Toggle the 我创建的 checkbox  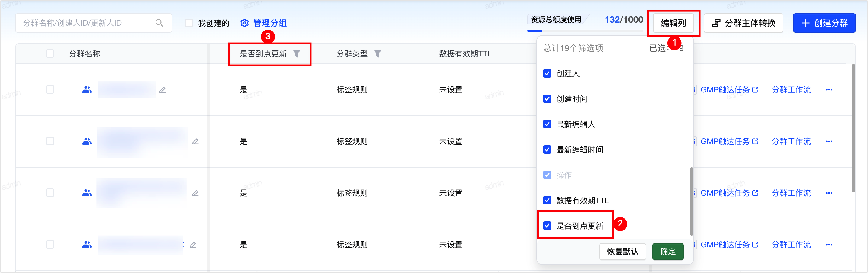click(x=189, y=23)
